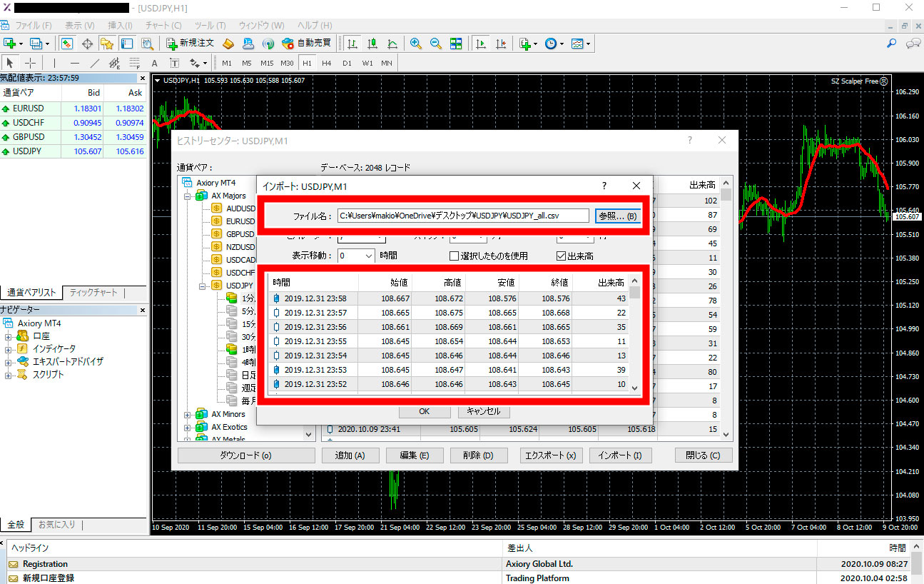This screenshot has width=924, height=584.
Task: Click 閉じる (C) in History Center
Action: point(704,455)
